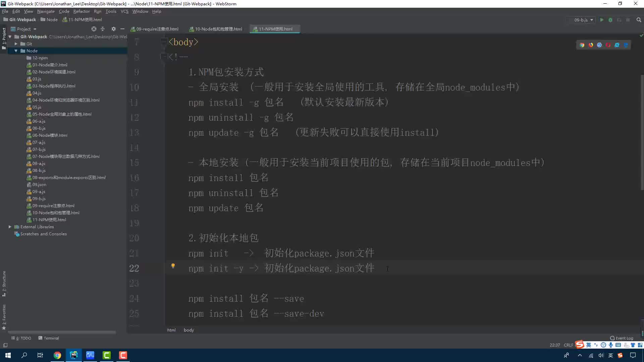Open the Refactor menu
644x362 pixels.
(x=82, y=11)
